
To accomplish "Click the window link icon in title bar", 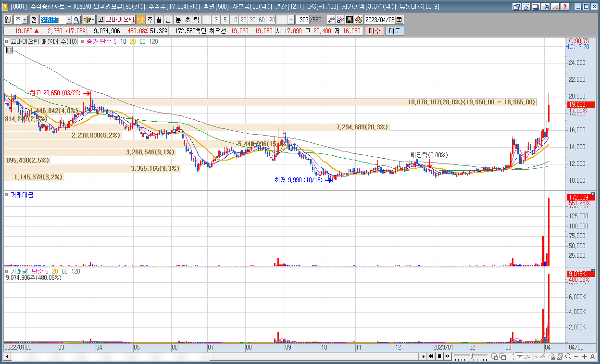I will [x=516, y=7].
